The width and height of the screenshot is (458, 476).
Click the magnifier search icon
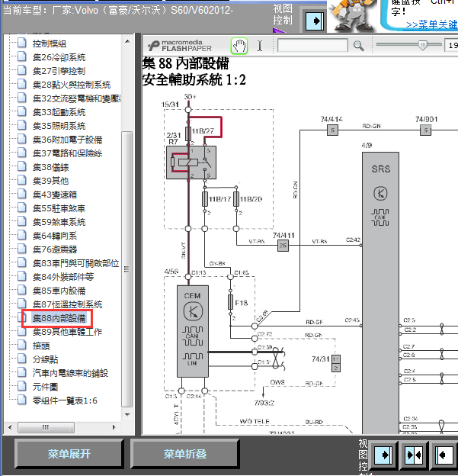[x=358, y=46]
